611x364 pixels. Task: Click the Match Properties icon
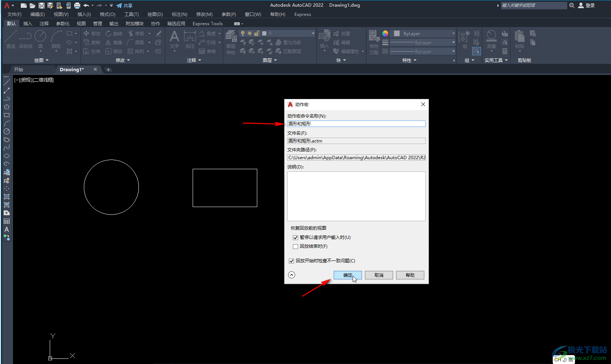[x=374, y=42]
